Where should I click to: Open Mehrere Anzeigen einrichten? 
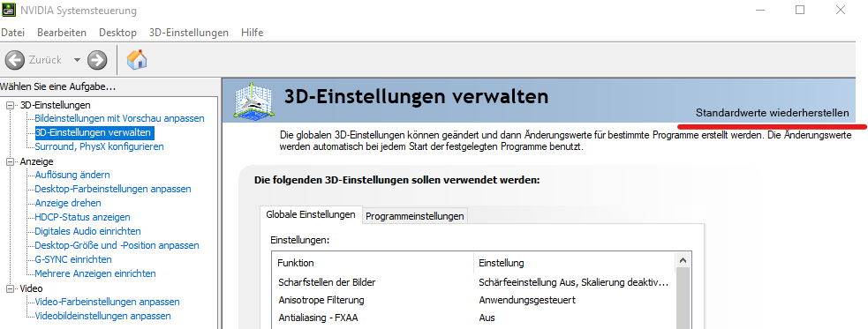pyautogui.click(x=95, y=273)
